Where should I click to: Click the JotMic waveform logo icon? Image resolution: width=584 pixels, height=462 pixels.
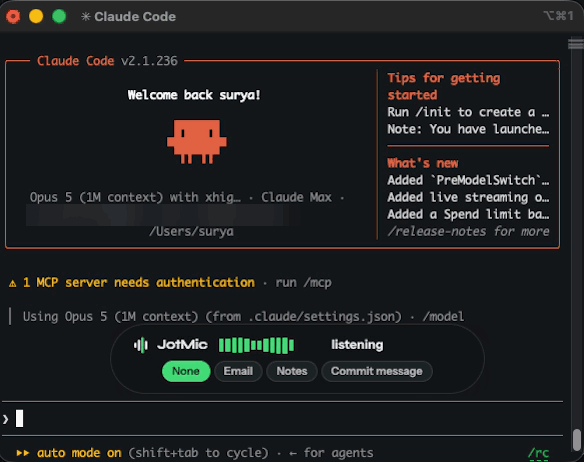tap(141, 345)
